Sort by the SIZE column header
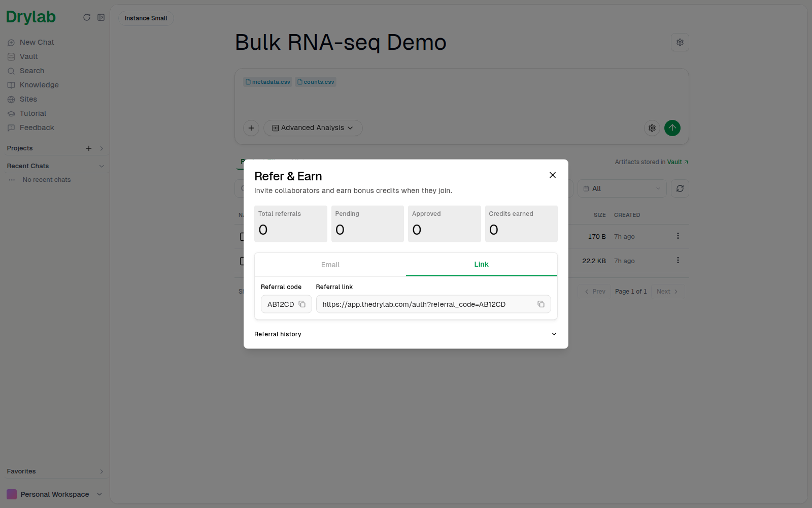 click(600, 215)
